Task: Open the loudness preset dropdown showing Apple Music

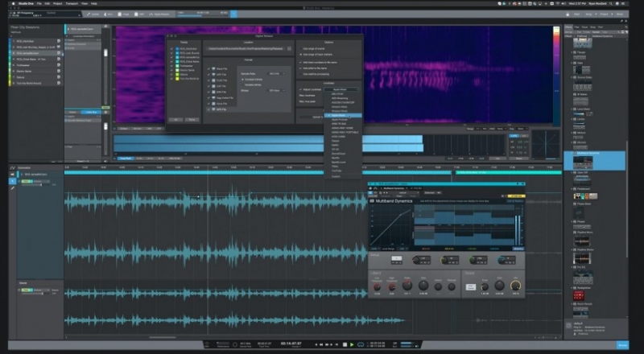Action: tap(341, 89)
